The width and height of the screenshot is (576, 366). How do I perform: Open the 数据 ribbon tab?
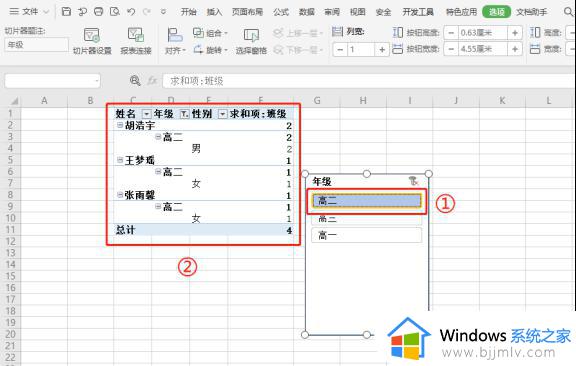[306, 12]
